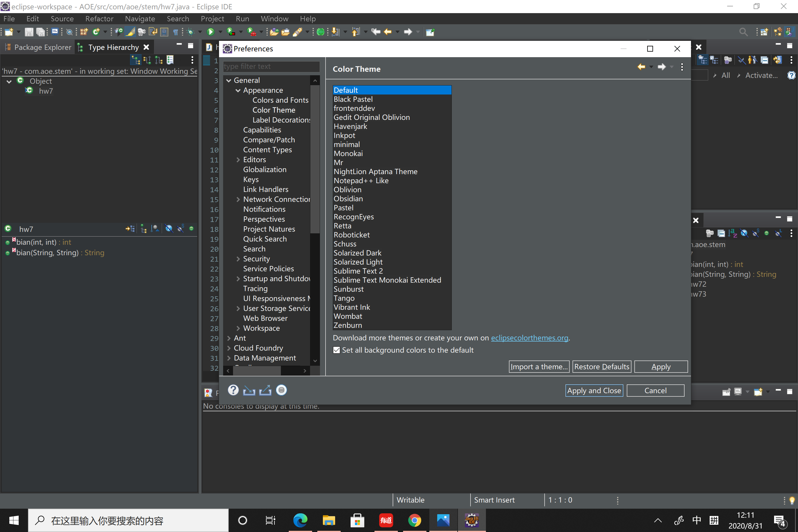Show the Supertype Hierarchy in Type Hierarchy view
The height and width of the screenshot is (532, 798).
coord(147,60)
